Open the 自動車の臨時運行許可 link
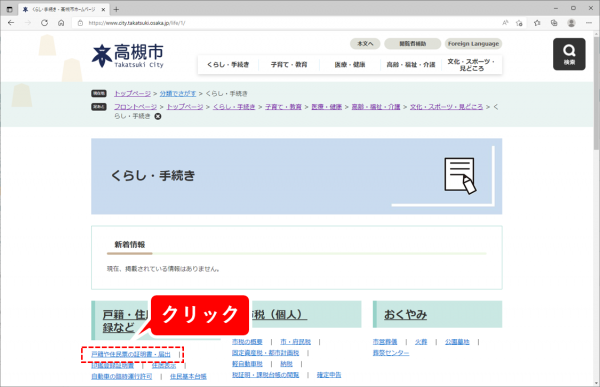The width and height of the screenshot is (600, 387). point(122,377)
